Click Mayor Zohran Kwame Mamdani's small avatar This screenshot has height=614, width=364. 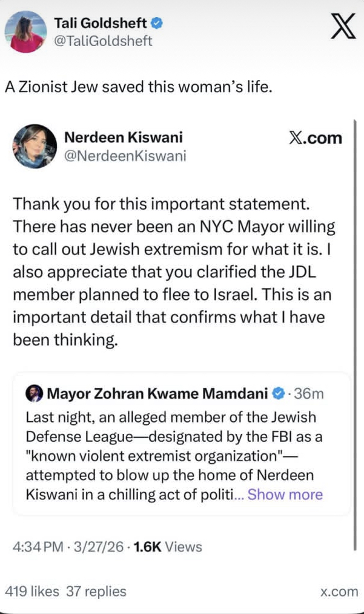click(34, 393)
